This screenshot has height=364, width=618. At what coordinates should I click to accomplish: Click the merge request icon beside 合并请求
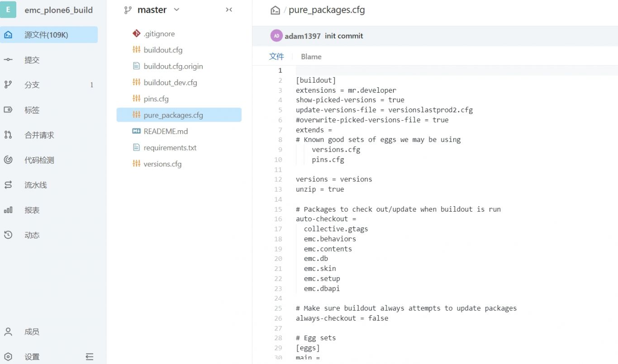(x=8, y=135)
